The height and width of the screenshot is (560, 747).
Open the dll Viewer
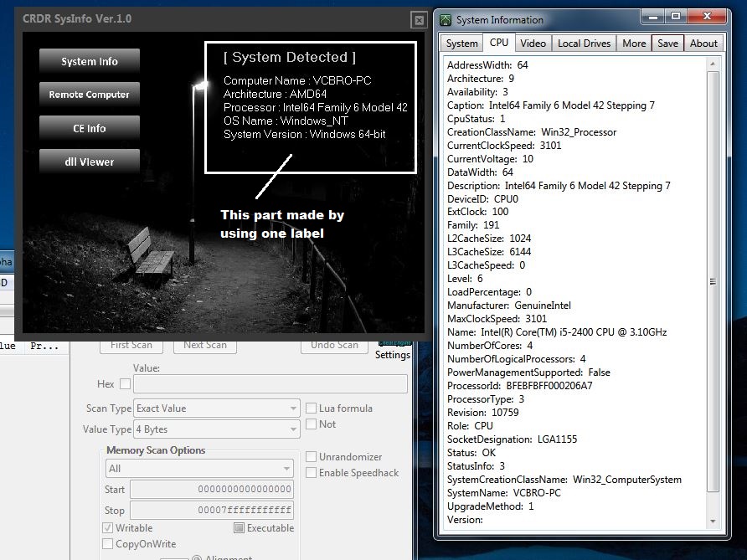[89, 161]
